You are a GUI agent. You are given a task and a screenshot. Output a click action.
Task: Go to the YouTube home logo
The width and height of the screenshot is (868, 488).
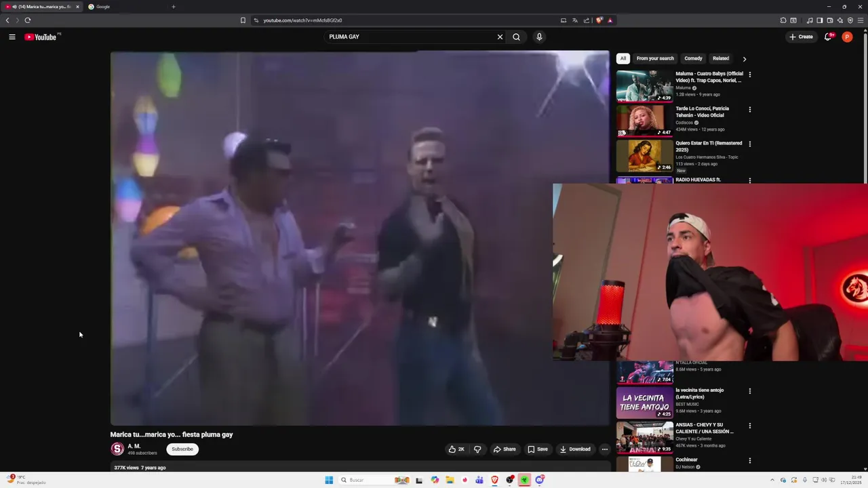(x=41, y=37)
